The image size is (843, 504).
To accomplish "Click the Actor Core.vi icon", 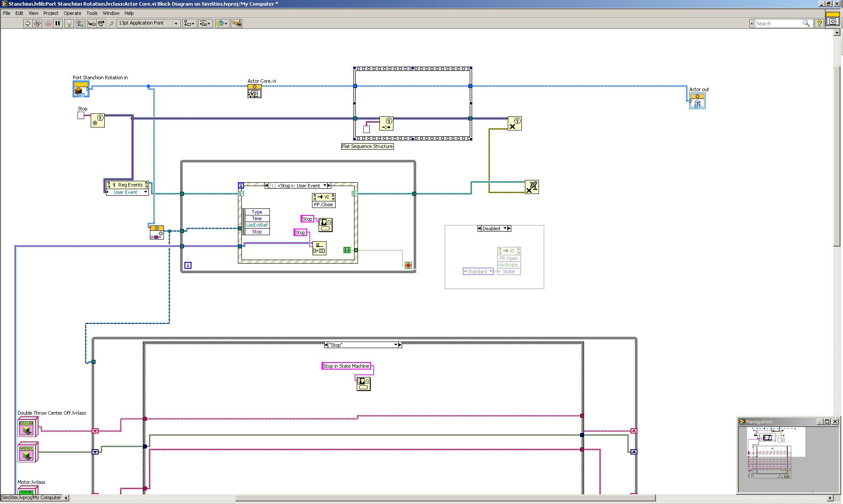I will (254, 91).
